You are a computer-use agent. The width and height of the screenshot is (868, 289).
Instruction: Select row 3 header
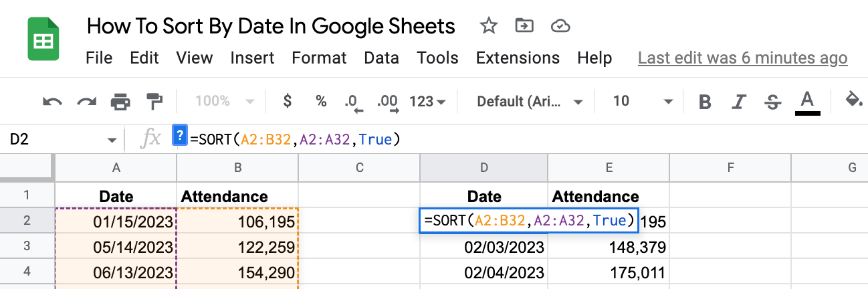coord(27,246)
